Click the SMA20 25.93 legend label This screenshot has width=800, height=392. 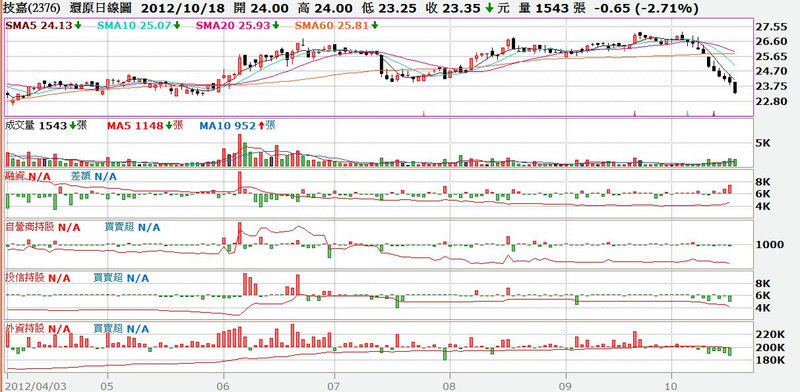(237, 25)
